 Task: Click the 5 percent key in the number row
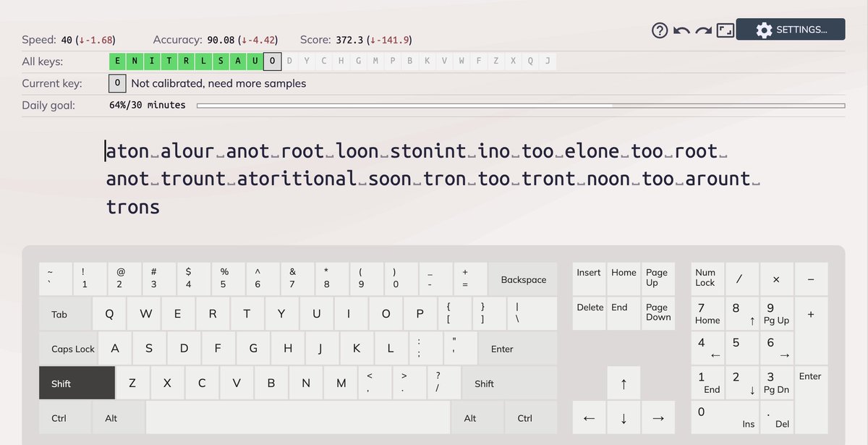click(229, 279)
